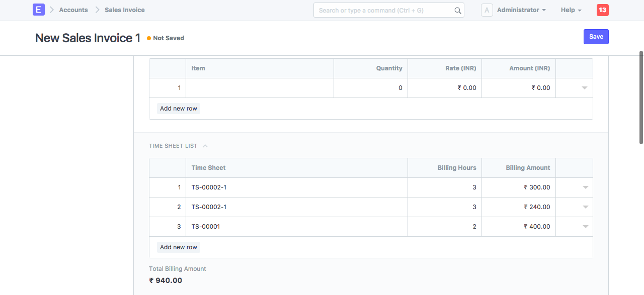Open the Administrator user menu
Image resolution: width=644 pixels, height=295 pixels.
coord(521,10)
